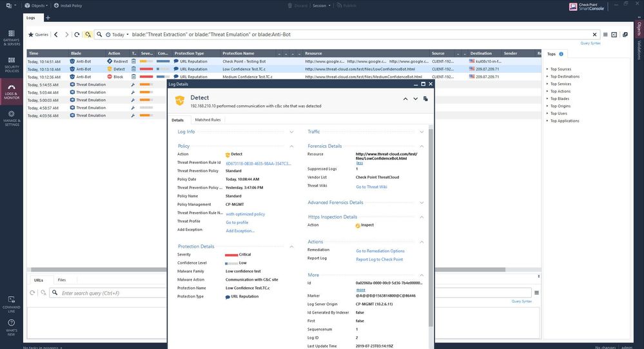Open the Threat Prevention Rule Id link

coord(259,164)
